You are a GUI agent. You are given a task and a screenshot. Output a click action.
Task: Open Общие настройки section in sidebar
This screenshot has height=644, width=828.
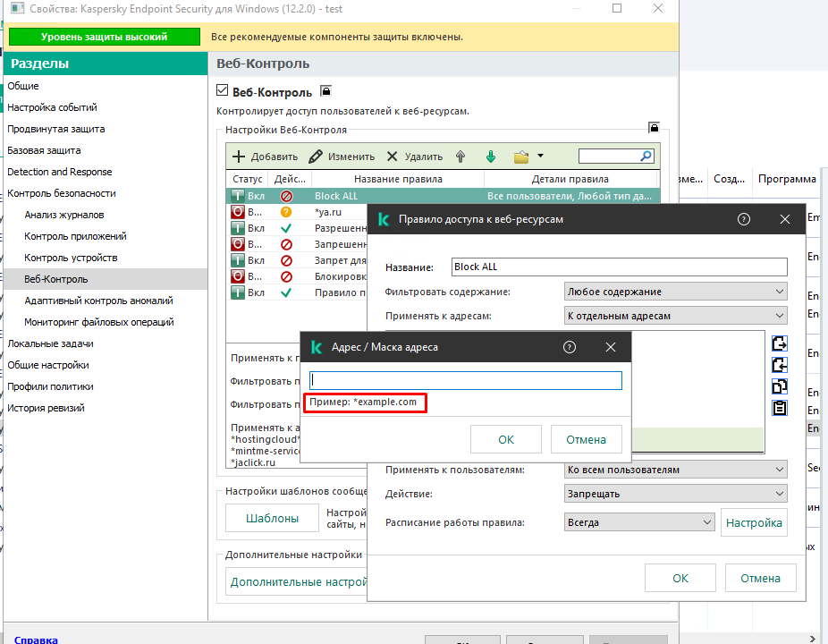tap(48, 365)
